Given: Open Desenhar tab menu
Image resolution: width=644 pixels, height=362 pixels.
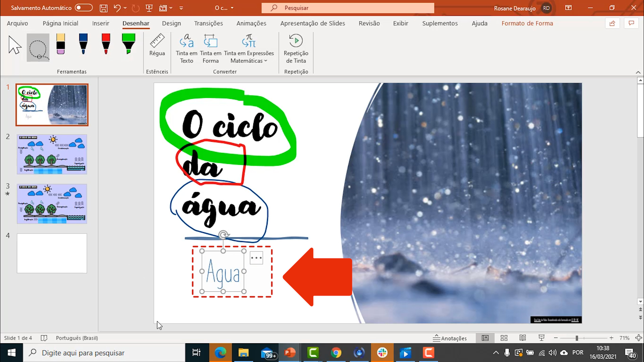Looking at the screenshot, I should point(136,23).
